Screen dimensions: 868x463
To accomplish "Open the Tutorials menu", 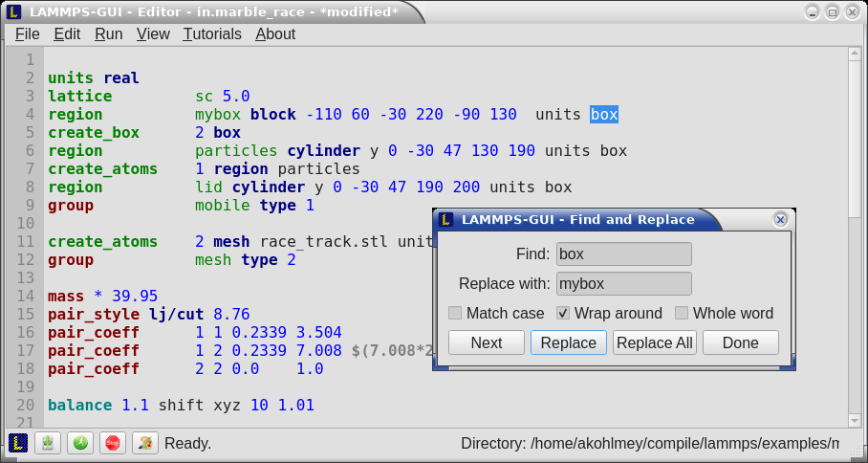I will (x=212, y=34).
